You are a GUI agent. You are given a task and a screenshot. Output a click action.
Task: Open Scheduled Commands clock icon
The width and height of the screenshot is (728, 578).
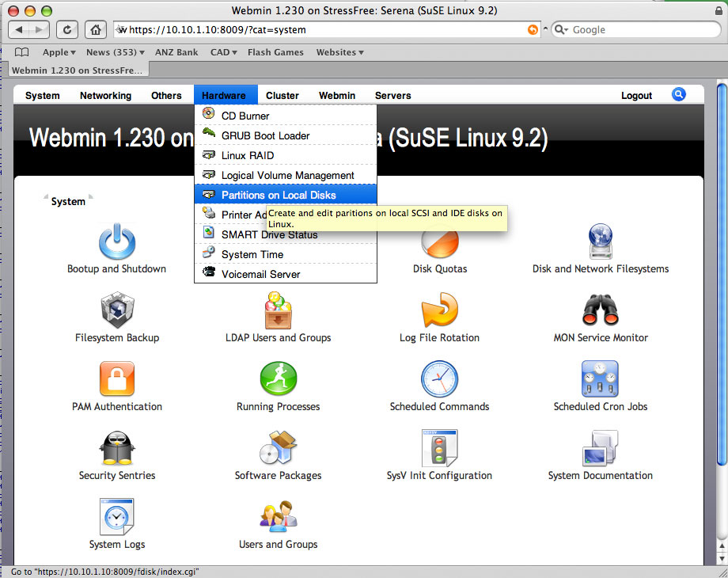(439, 378)
